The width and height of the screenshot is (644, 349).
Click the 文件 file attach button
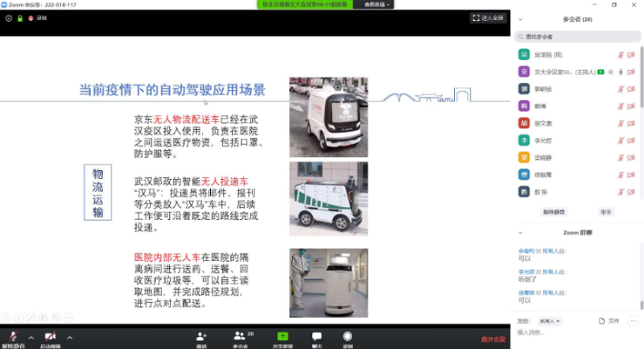coord(609,321)
